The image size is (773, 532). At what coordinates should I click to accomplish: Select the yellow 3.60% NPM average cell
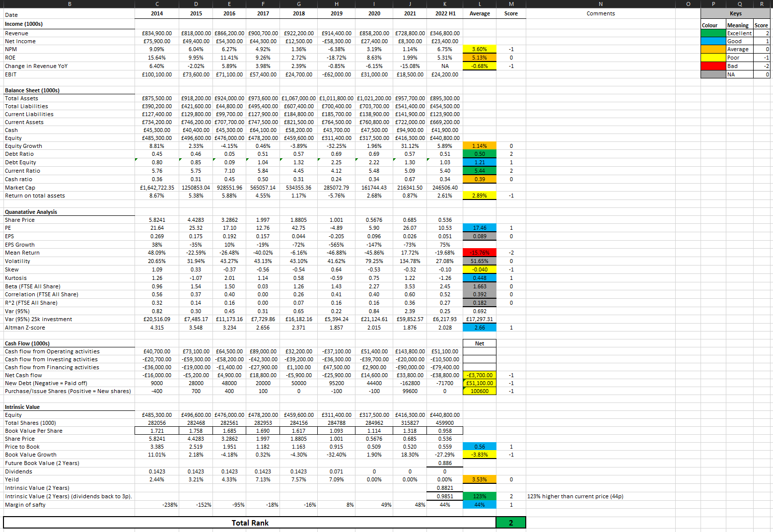pyautogui.click(x=480, y=49)
